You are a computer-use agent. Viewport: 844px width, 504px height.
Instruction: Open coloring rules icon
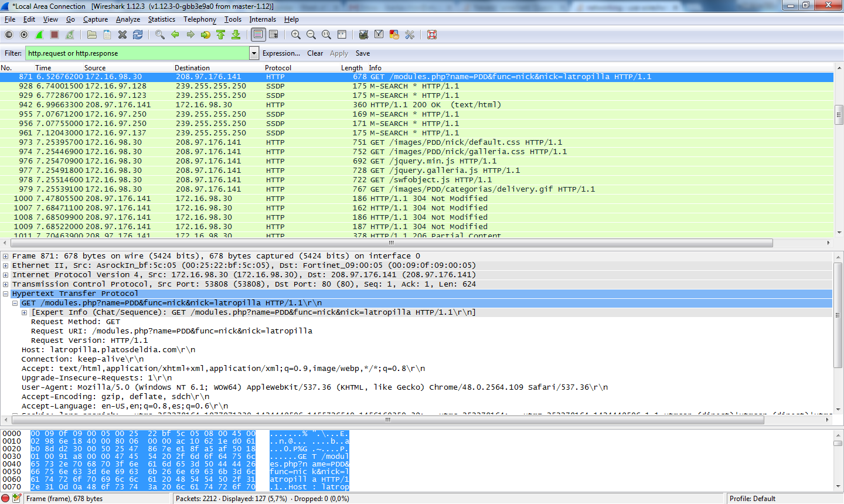pyautogui.click(x=394, y=35)
